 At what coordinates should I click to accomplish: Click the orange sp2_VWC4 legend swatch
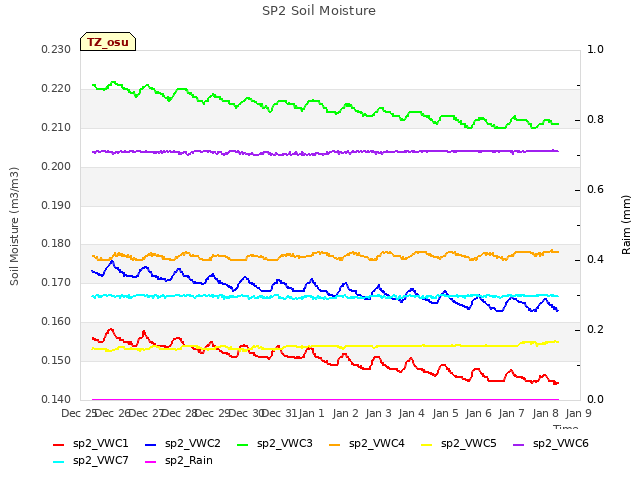click(335, 444)
